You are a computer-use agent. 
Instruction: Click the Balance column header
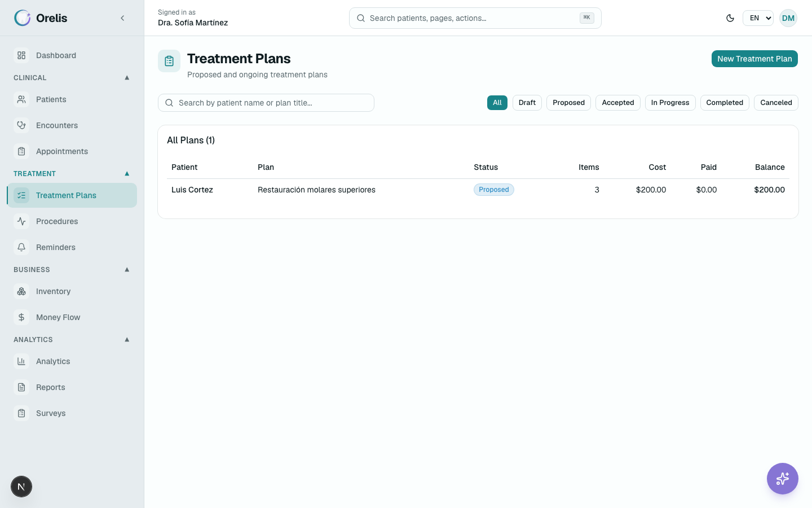point(770,167)
